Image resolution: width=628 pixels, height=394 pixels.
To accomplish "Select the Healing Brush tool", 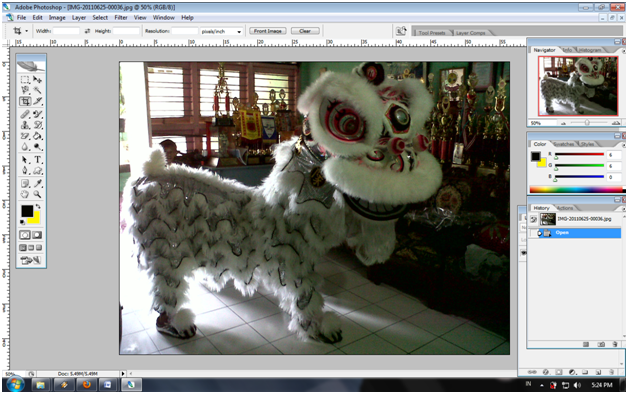I will [25, 114].
